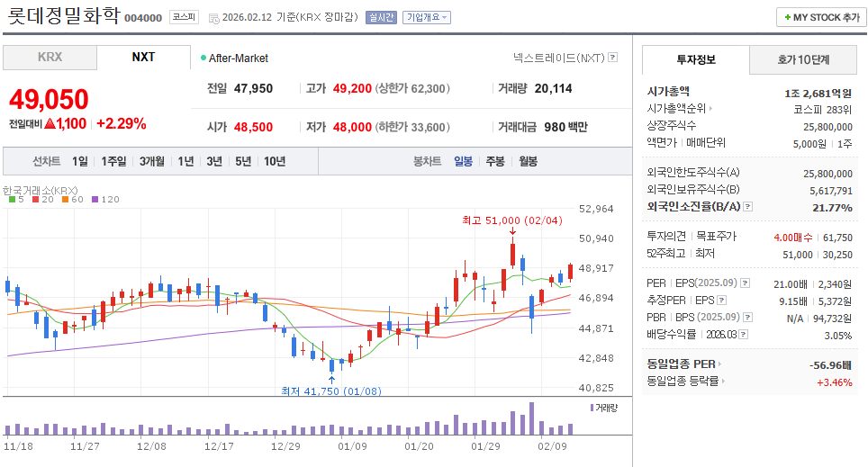
Task: Click 넥스트레이드(NXT) link
Action: click(x=558, y=58)
